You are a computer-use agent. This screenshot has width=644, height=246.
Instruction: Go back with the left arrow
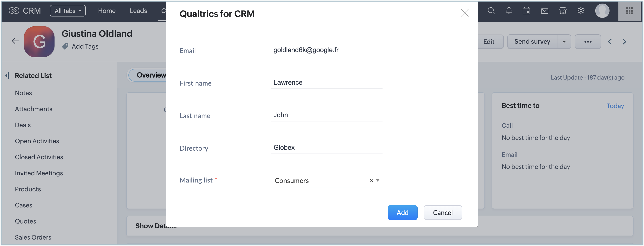pyautogui.click(x=16, y=41)
